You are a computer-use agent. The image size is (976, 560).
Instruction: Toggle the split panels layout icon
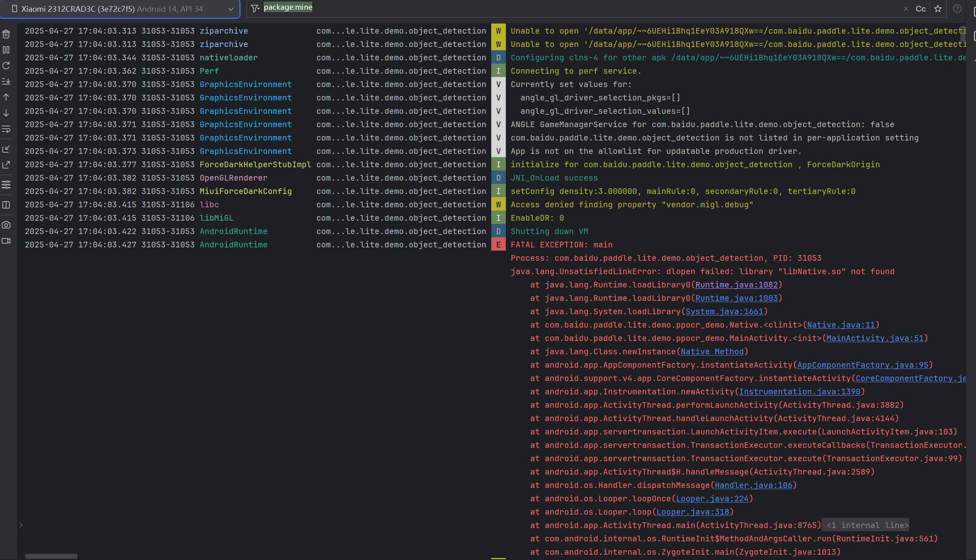pyautogui.click(x=6, y=205)
